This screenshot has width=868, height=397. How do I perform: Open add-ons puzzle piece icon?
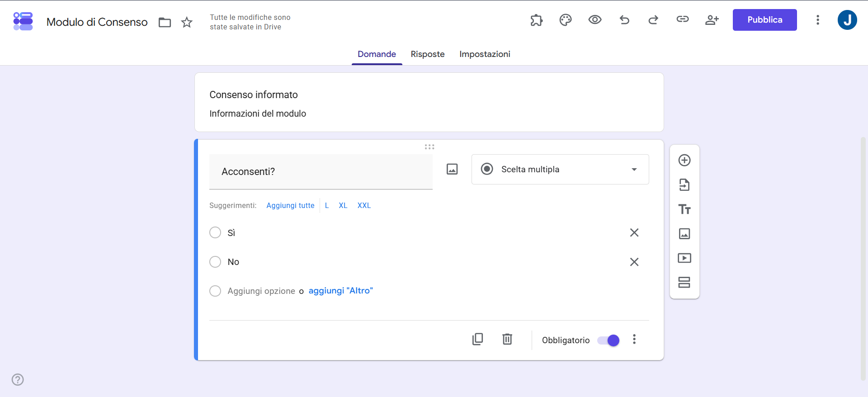pos(537,20)
